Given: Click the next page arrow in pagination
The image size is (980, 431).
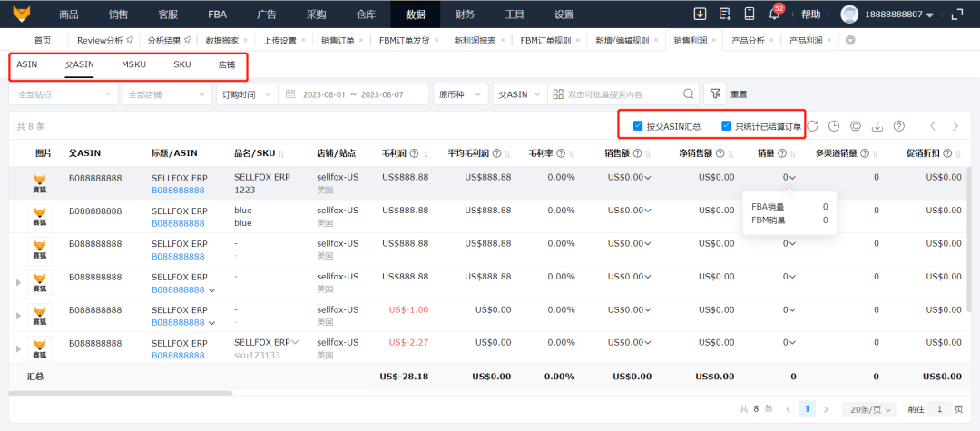Looking at the screenshot, I should tap(827, 409).
